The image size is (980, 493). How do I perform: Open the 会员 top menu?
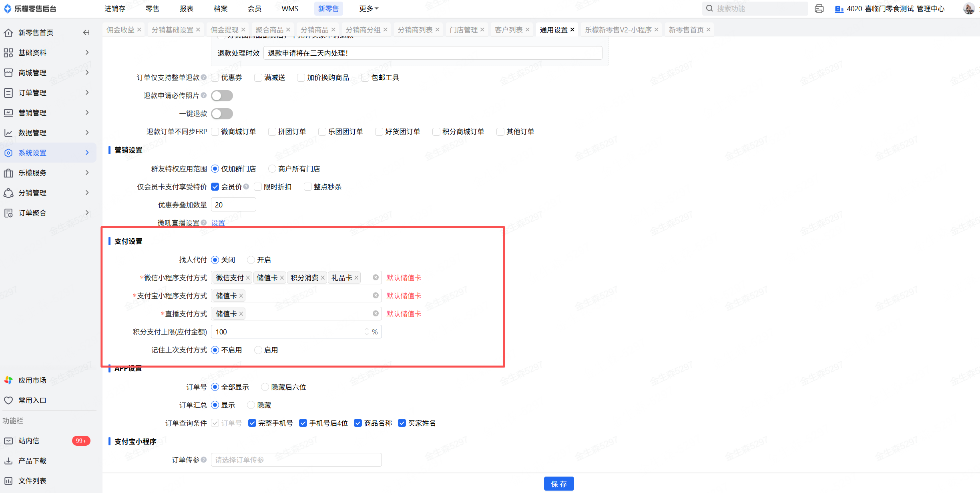(x=254, y=8)
